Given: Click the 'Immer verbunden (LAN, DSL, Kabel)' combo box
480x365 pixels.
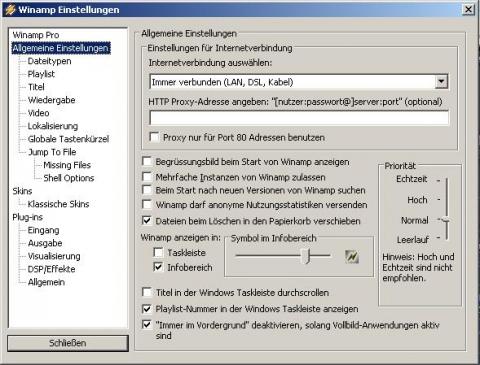Looking at the screenshot, I should [299, 82].
